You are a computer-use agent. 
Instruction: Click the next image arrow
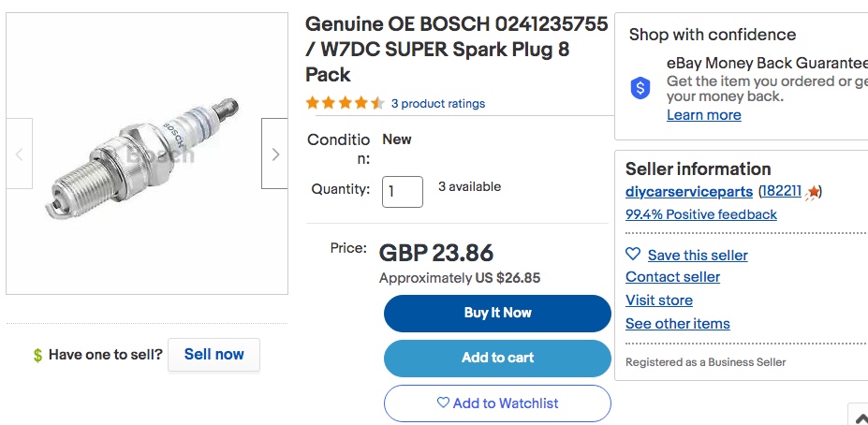274,154
